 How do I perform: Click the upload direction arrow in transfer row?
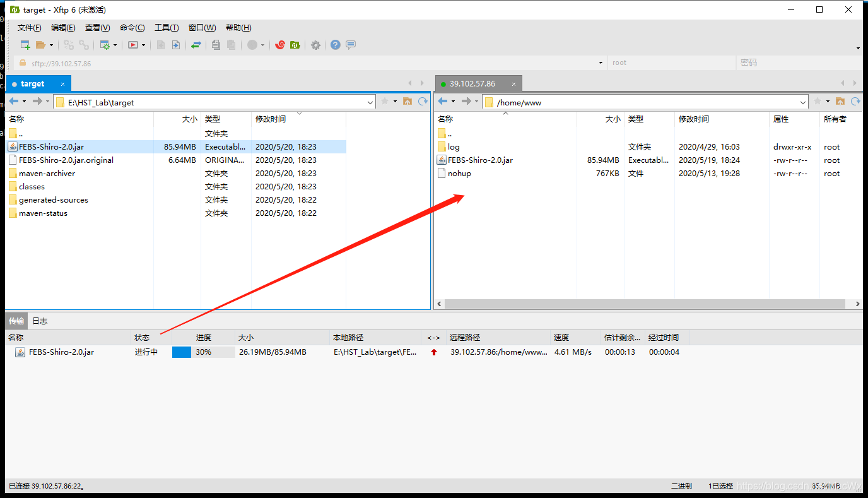tap(433, 352)
